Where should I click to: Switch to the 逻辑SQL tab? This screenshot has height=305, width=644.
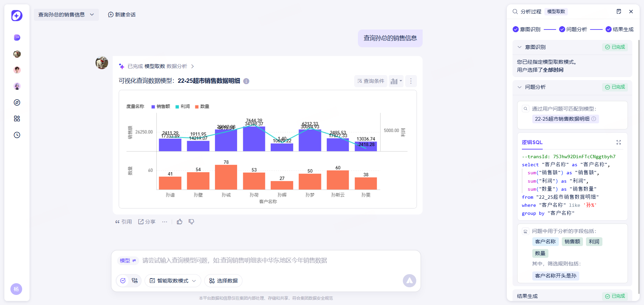click(532, 142)
